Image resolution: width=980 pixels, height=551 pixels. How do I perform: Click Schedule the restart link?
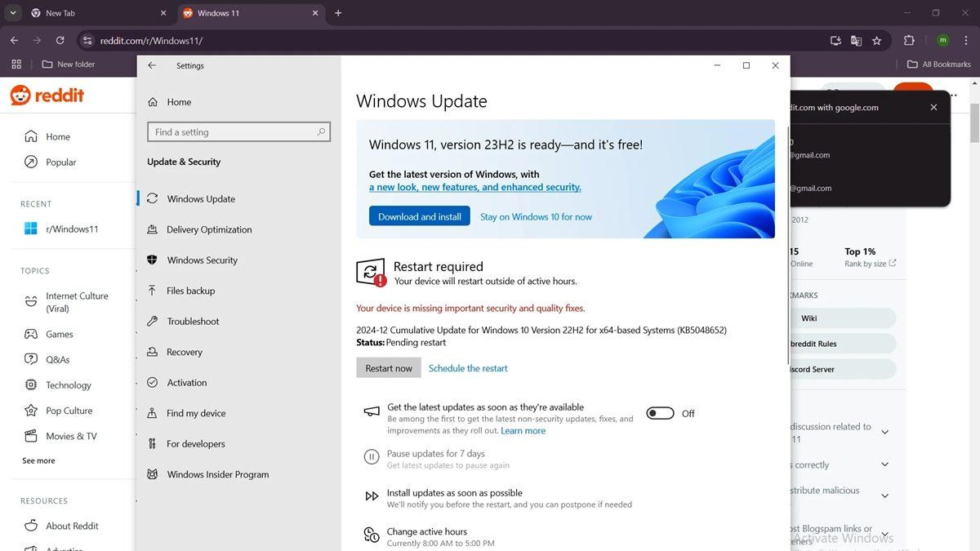pos(468,368)
